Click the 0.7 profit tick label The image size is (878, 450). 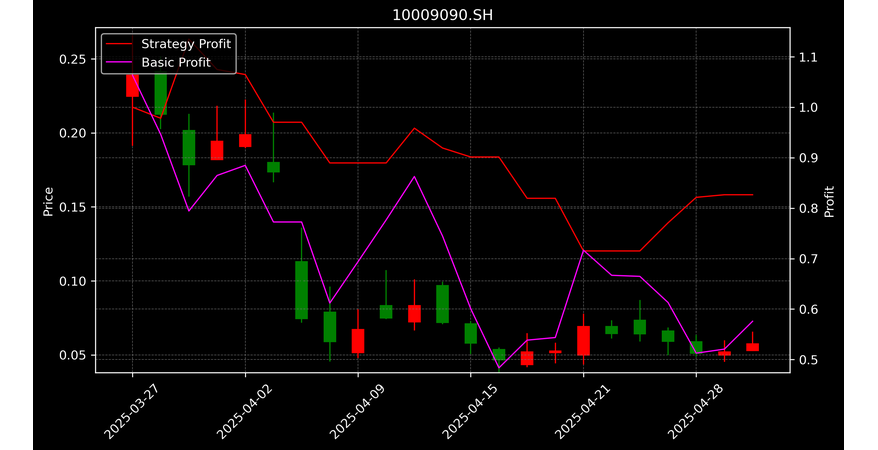point(807,259)
